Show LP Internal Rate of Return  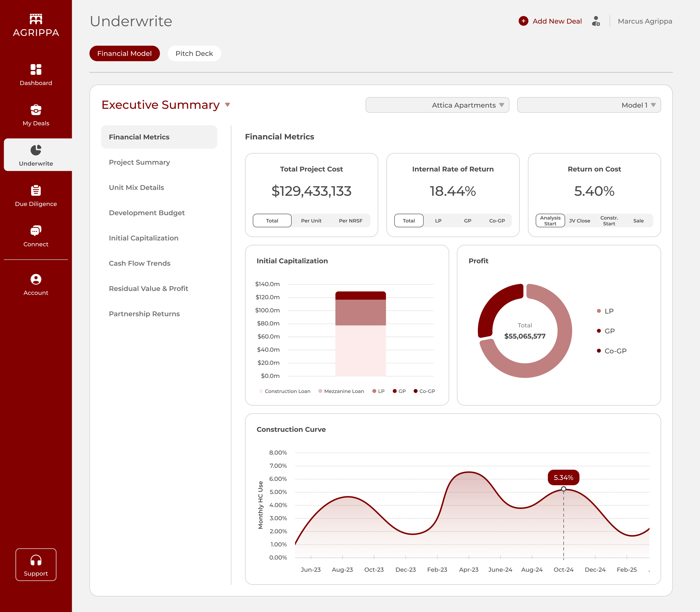(438, 221)
